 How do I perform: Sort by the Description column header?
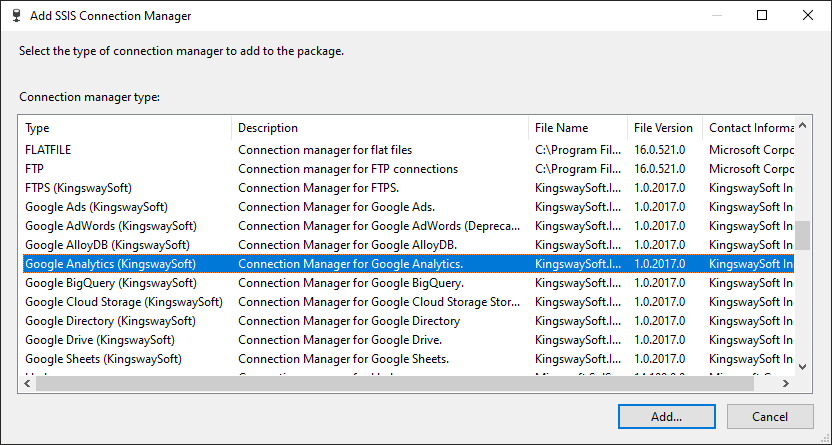coord(380,128)
